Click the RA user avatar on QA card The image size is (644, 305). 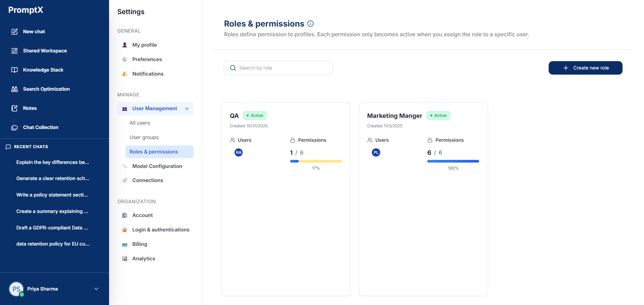point(239,152)
